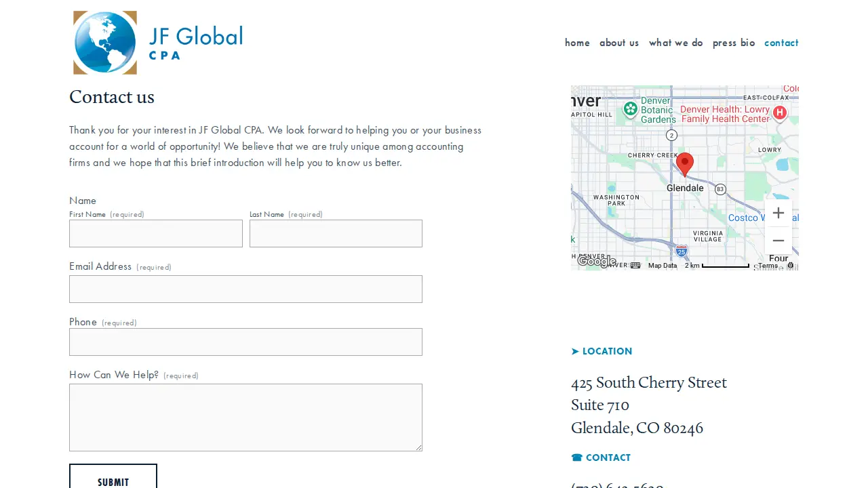Click the CONTACT section label
This screenshot has width=868, height=488.
point(601,457)
